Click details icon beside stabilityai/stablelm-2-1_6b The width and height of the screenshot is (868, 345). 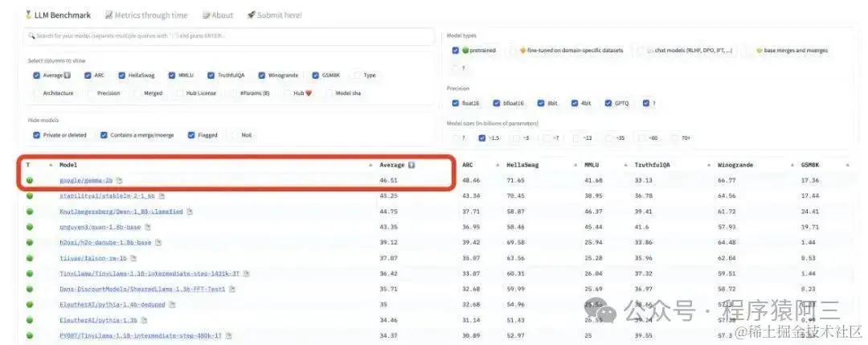(x=162, y=196)
